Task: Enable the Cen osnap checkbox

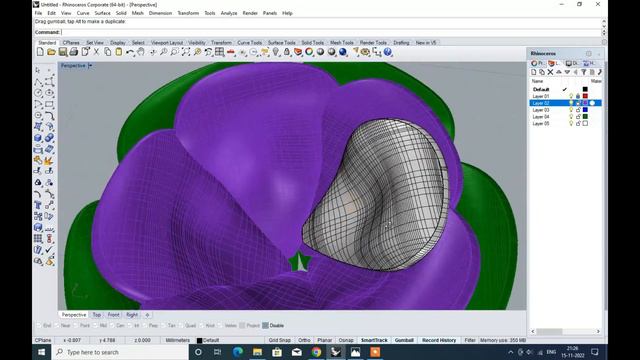Action: [113, 325]
